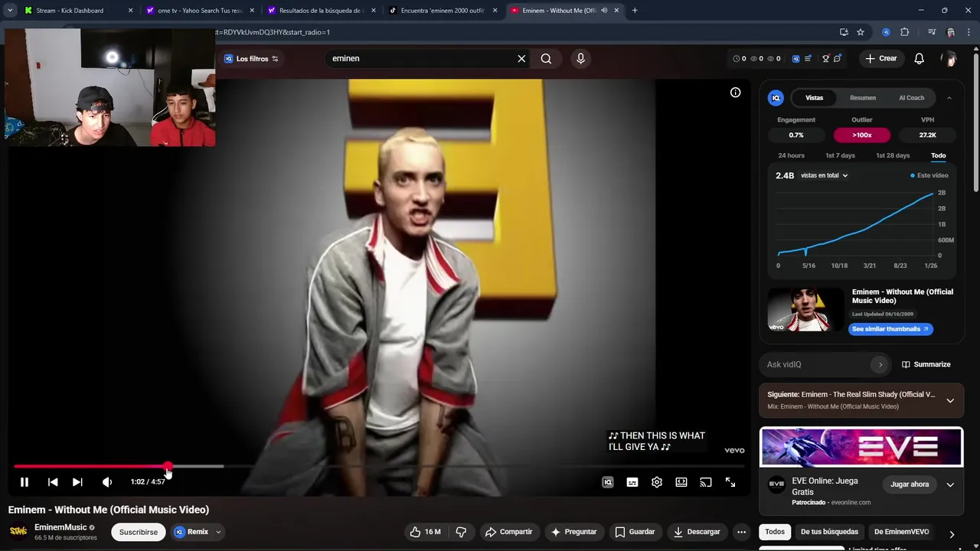Select the Todo time range

click(x=938, y=155)
